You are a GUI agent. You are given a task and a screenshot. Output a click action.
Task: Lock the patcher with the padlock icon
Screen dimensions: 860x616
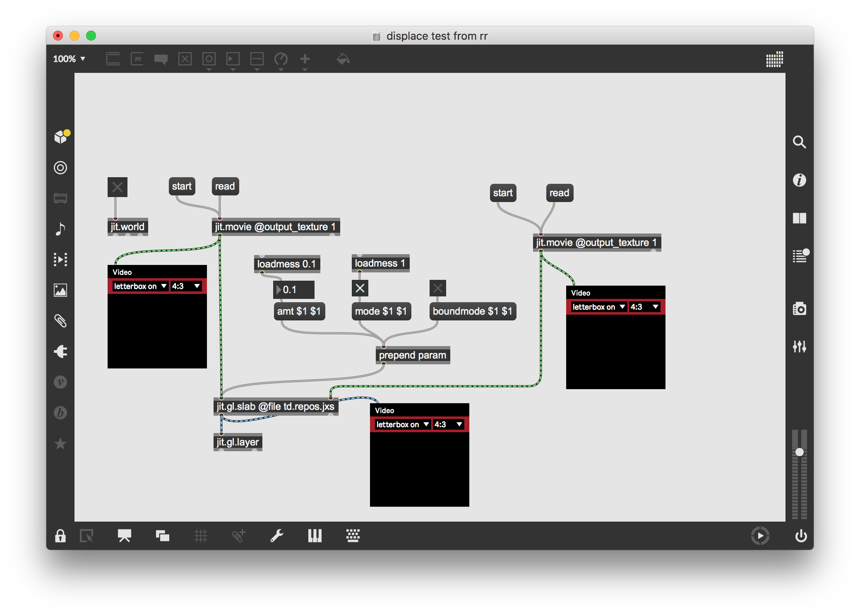click(x=60, y=536)
